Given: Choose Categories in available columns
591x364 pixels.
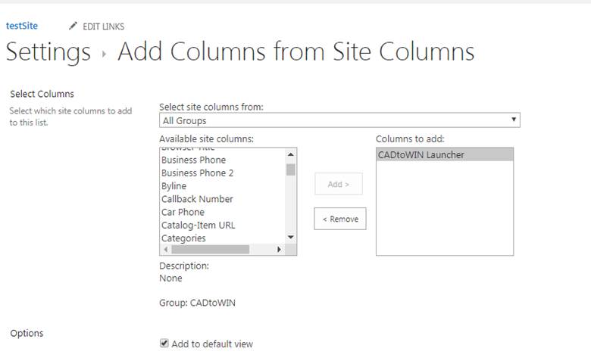Looking at the screenshot, I should (183, 238).
